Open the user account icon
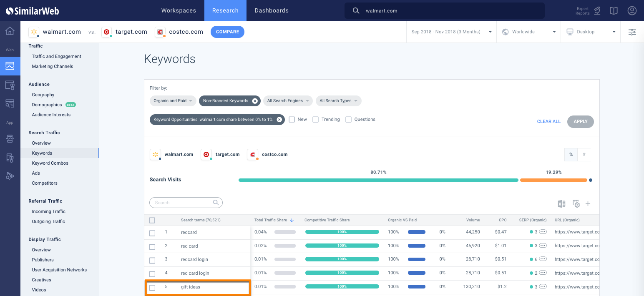Screen dimensions: 644x296 pyautogui.click(x=632, y=10)
